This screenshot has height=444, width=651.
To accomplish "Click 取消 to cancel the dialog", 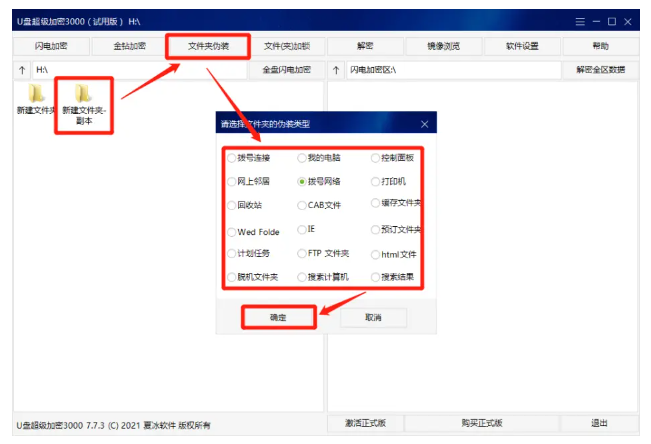I will [x=373, y=317].
